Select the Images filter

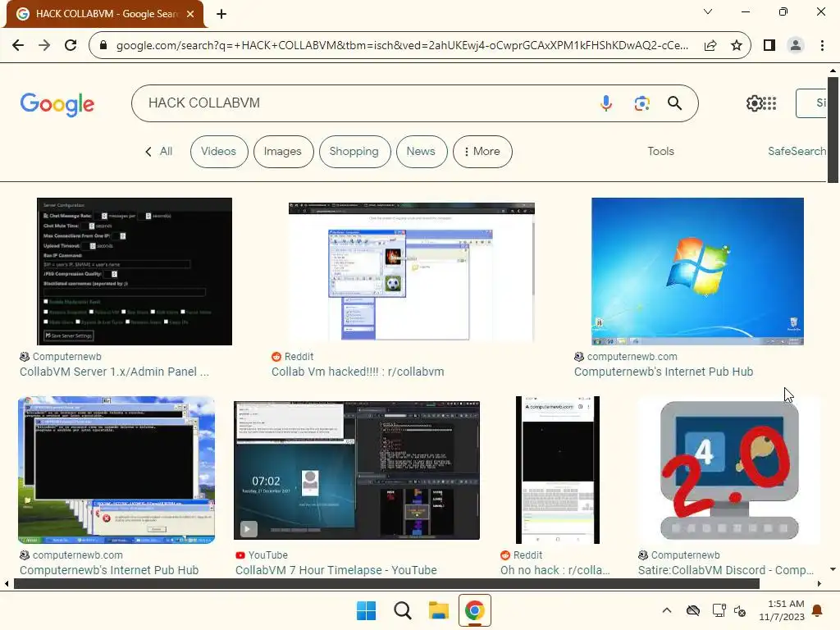(x=283, y=152)
